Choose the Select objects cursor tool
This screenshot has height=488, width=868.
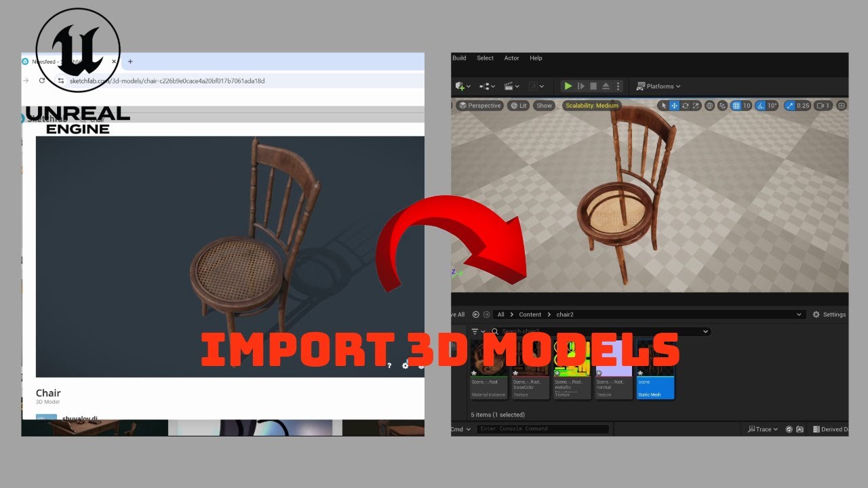tap(664, 106)
